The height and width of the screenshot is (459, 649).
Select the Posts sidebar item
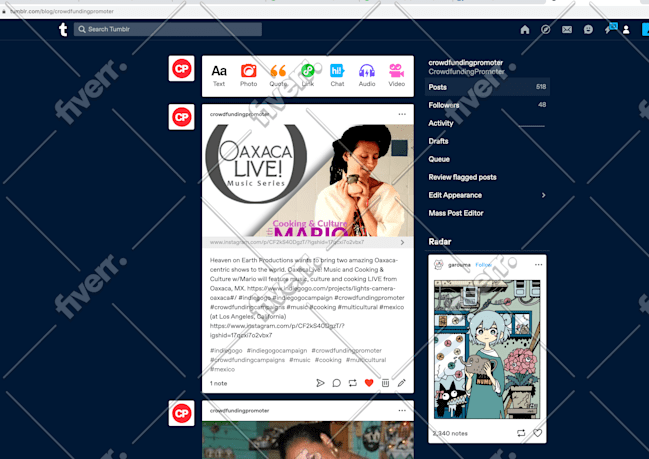pos(487,87)
